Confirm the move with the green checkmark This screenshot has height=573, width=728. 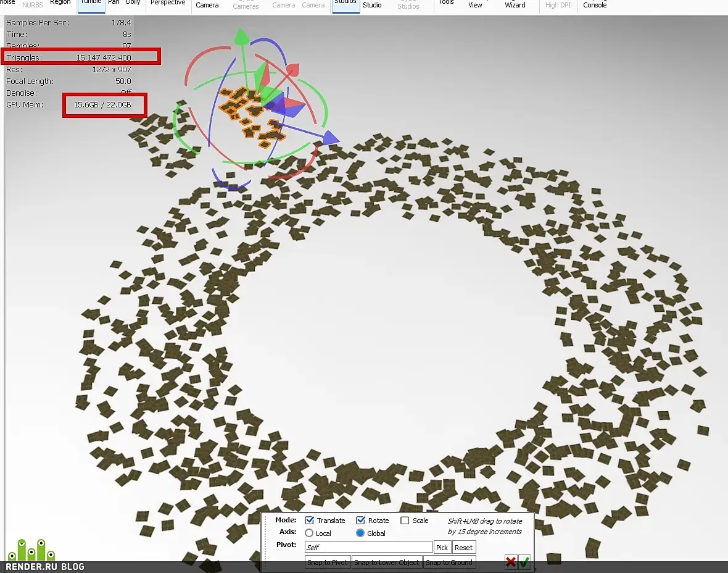coord(524,562)
